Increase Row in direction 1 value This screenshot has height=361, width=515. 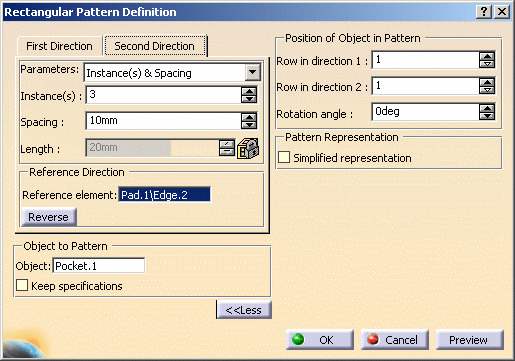[487, 57]
